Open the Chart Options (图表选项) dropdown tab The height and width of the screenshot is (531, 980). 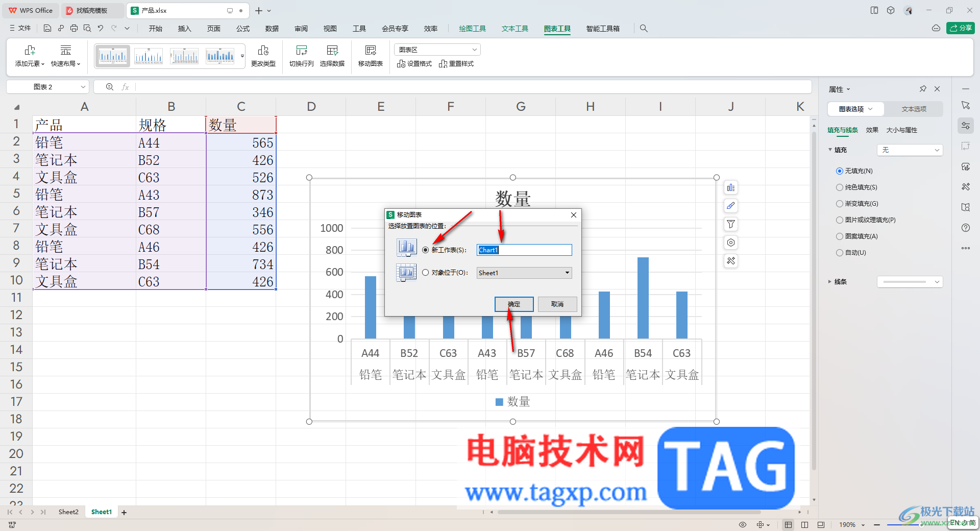[856, 109]
